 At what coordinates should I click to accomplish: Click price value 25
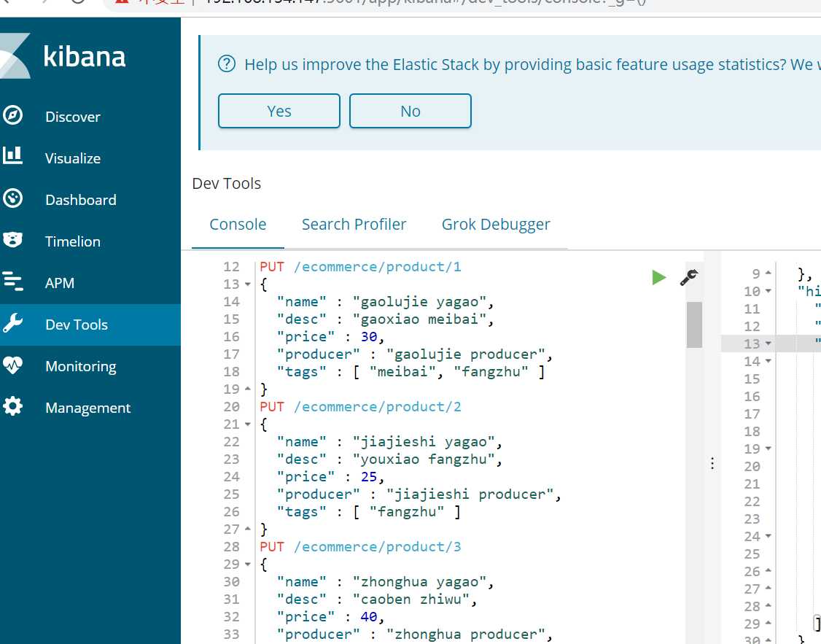click(369, 477)
